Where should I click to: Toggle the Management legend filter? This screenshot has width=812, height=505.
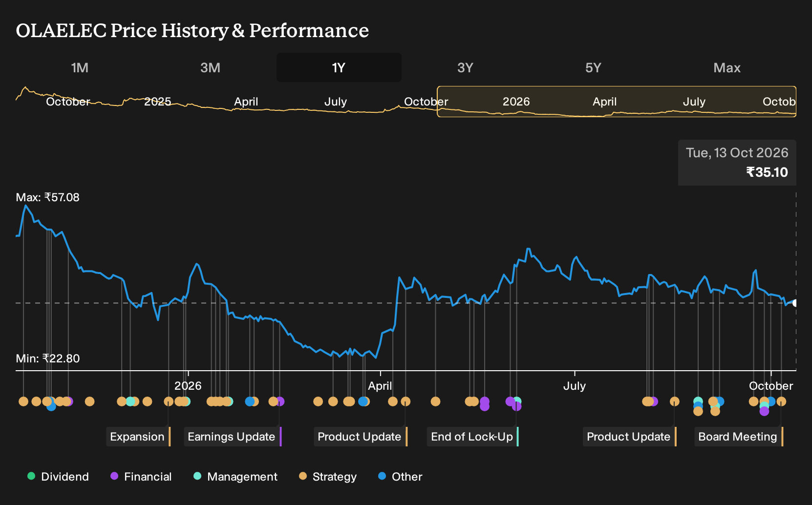click(235, 477)
